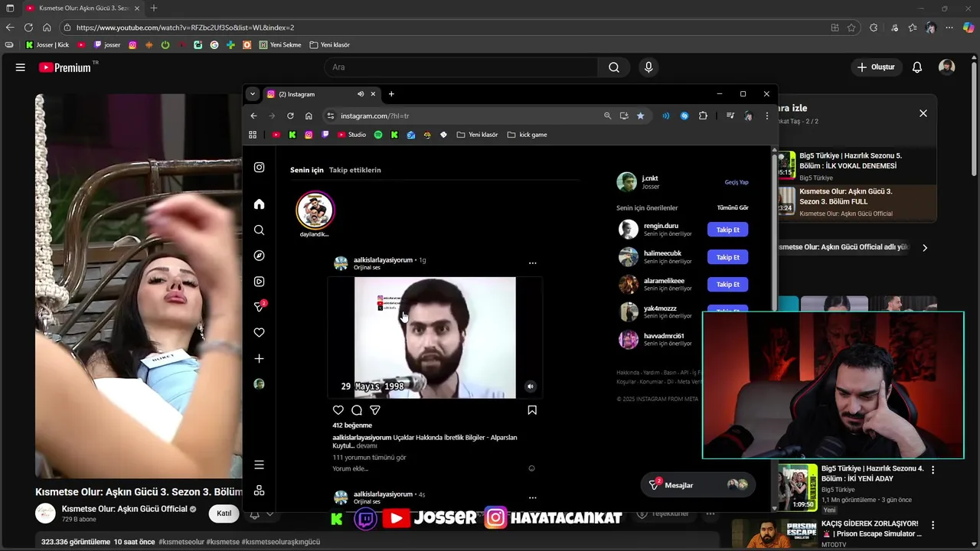Follow halimeecubk with Takip Et
980x551 pixels.
click(727, 257)
